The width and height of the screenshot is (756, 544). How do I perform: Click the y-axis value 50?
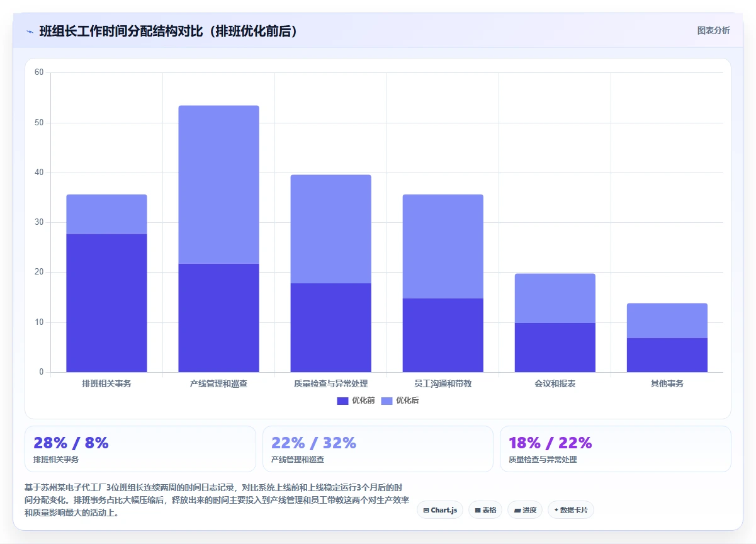(39, 123)
